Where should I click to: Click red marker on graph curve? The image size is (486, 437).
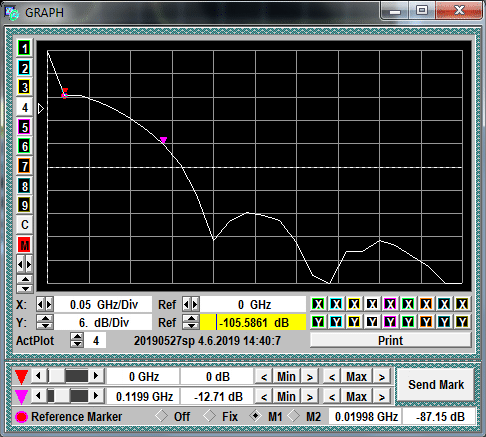click(x=65, y=93)
